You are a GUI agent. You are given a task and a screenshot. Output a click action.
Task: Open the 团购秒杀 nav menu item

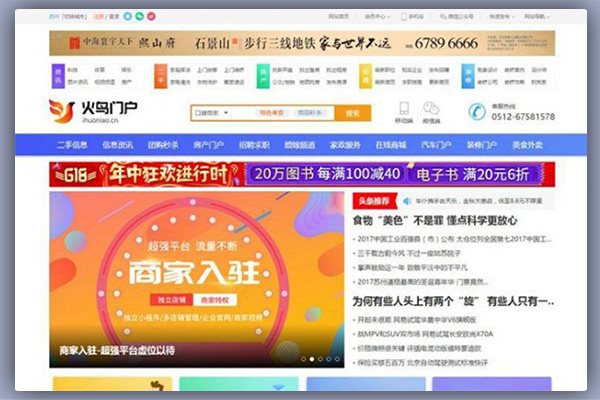pos(163,145)
